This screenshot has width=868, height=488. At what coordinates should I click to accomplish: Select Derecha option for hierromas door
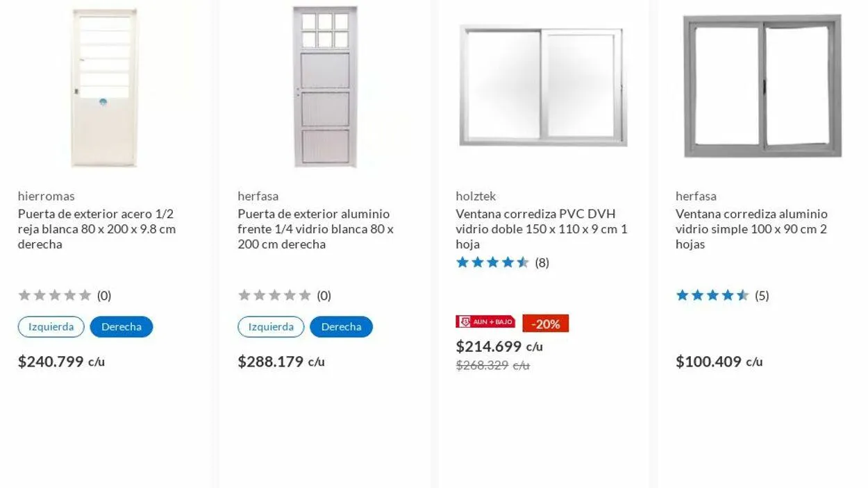(122, 327)
